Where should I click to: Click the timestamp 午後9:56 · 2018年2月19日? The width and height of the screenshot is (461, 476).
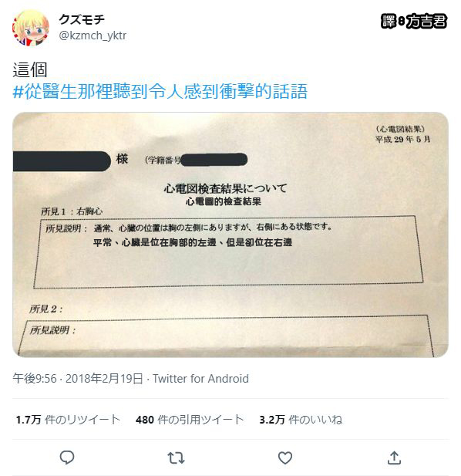coord(78,379)
